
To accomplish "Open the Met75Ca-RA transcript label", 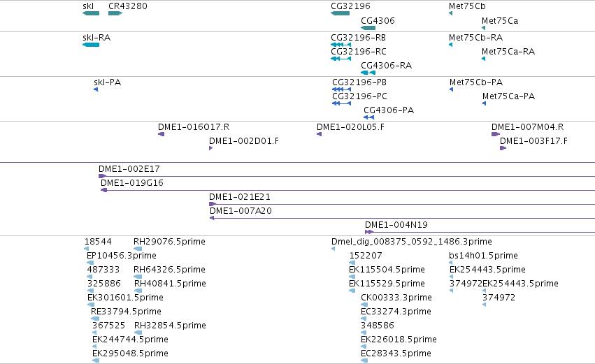I will point(508,52).
